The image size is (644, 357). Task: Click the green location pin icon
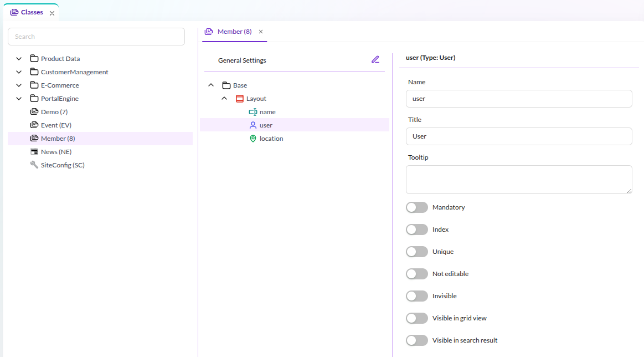pos(253,139)
